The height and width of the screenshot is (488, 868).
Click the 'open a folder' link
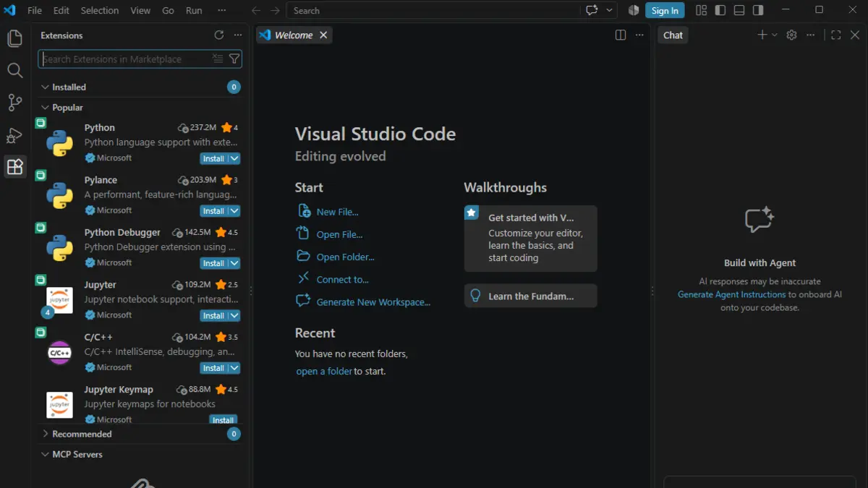pos(324,371)
